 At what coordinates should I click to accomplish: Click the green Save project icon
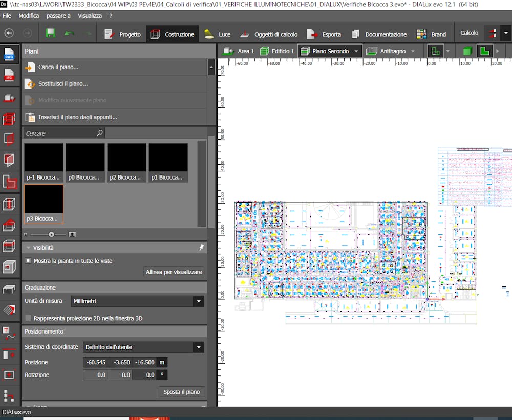click(x=50, y=33)
